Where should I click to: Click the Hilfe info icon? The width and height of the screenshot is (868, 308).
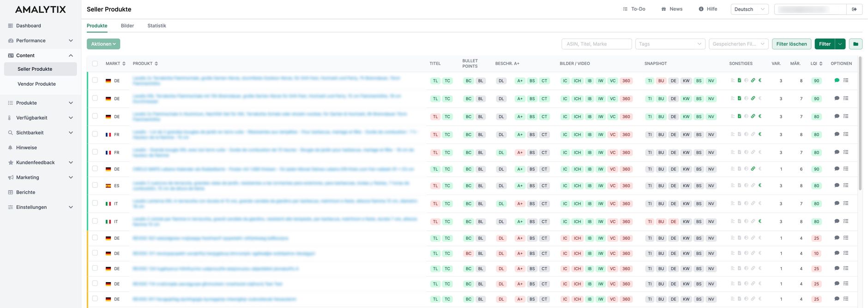tap(701, 9)
